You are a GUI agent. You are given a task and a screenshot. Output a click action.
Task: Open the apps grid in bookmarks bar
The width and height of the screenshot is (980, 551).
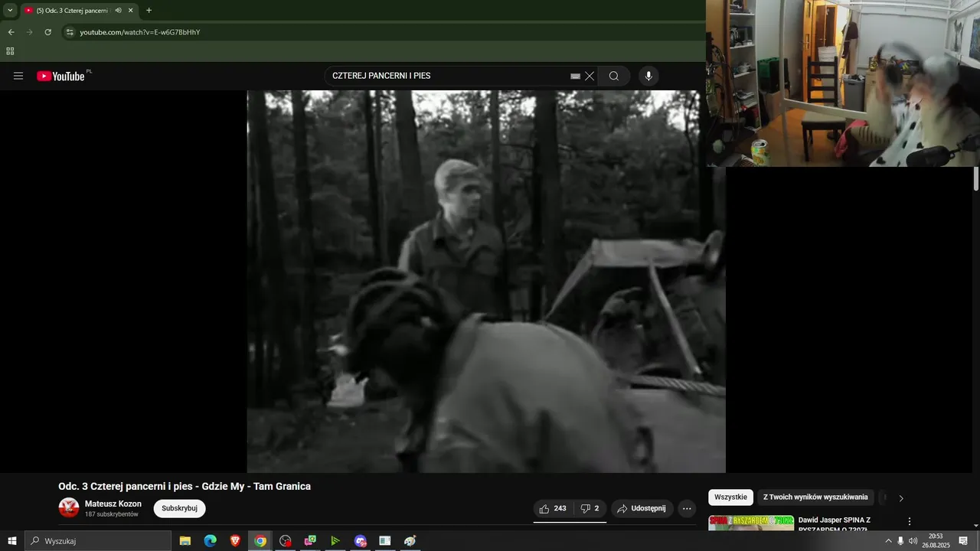click(10, 51)
